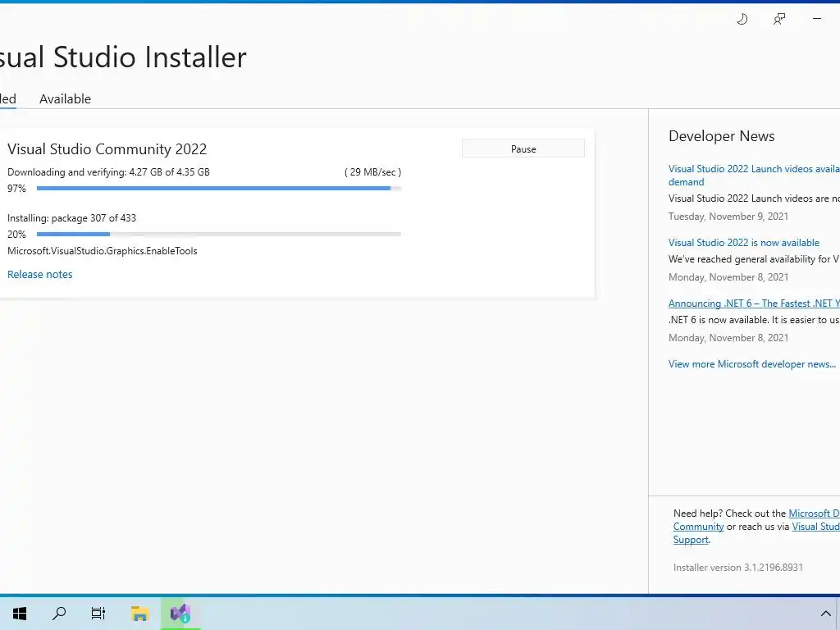The height and width of the screenshot is (630, 840).
Task: Switch to the Available tab
Action: click(65, 99)
